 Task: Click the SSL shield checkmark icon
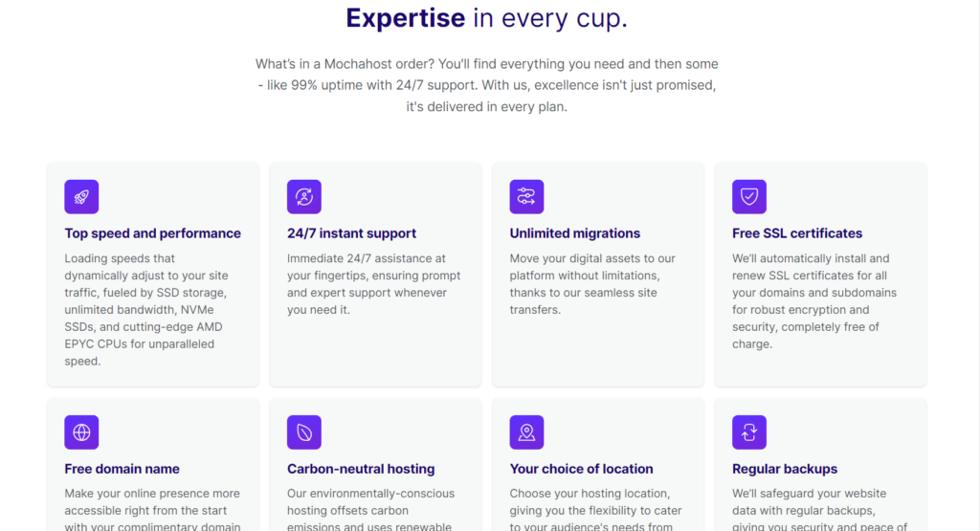coord(748,197)
